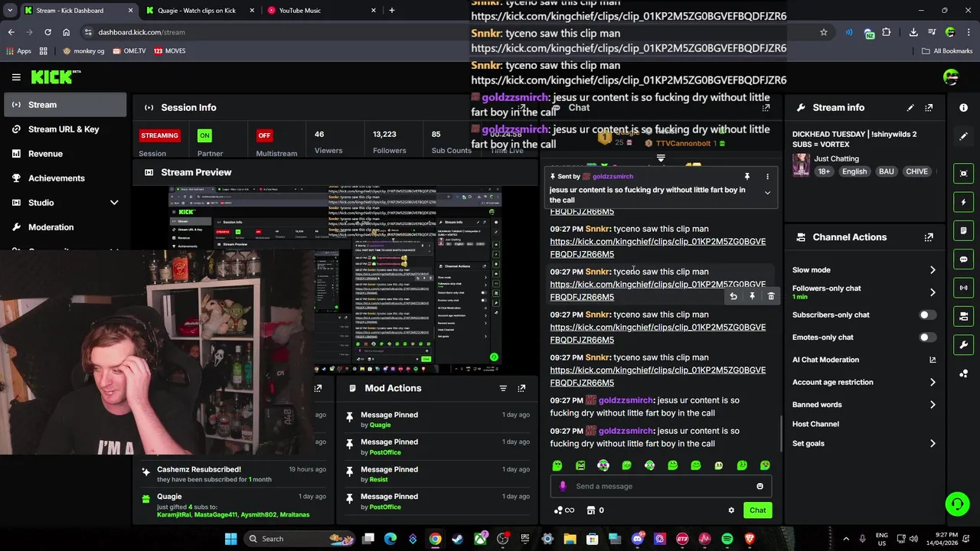Click the channel points infinity icon
Screen dimensions: 980x551
(564, 510)
